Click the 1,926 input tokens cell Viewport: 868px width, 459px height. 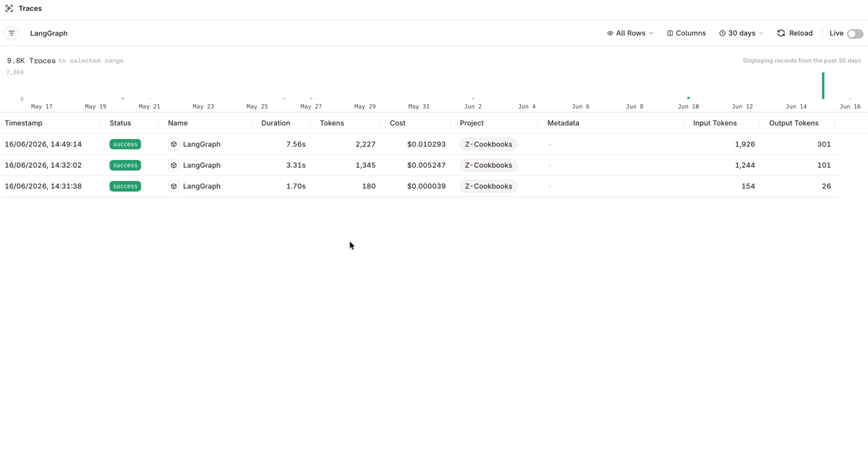(745, 144)
